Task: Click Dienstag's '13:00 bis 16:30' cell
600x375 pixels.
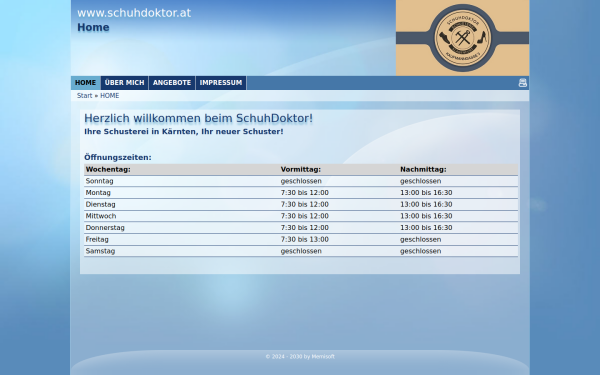Action: [x=426, y=204]
